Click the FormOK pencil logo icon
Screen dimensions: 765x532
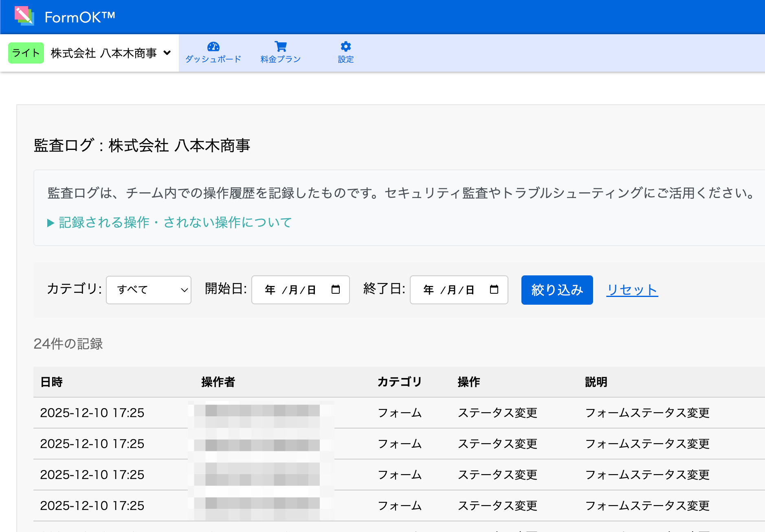[24, 16]
